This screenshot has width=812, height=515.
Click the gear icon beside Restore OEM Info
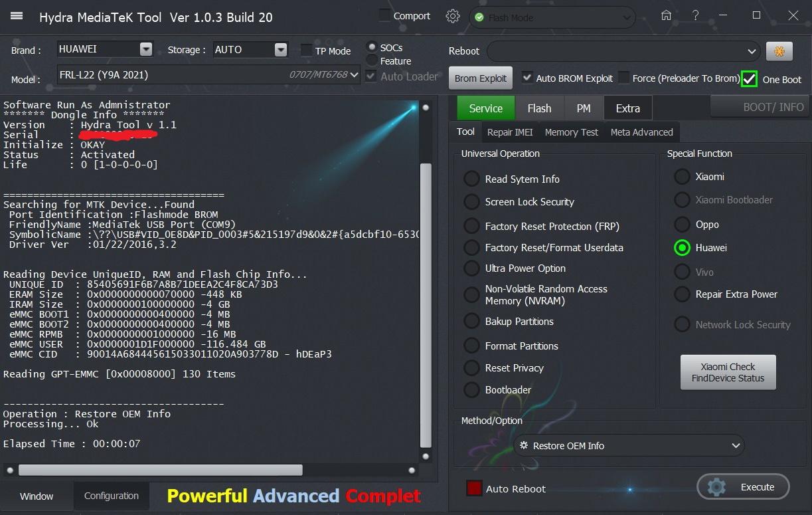coord(524,446)
